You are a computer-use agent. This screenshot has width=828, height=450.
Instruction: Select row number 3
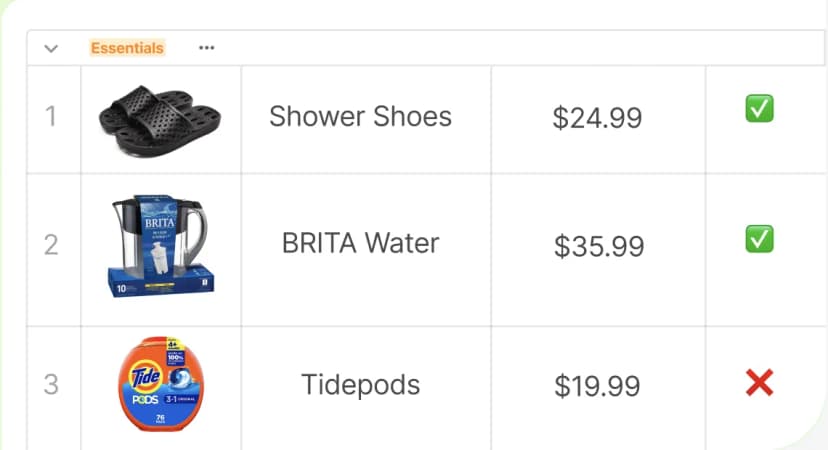(51, 385)
